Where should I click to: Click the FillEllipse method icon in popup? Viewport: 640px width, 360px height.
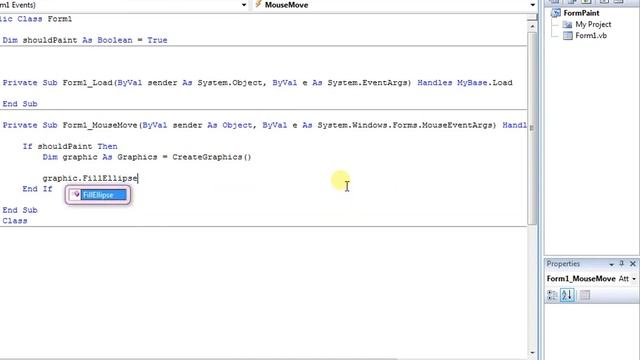(x=76, y=195)
